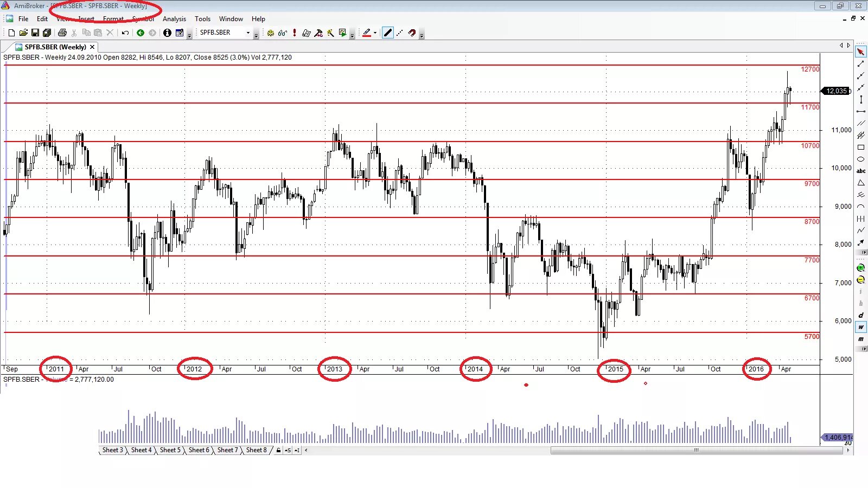Select the Rectangle drawing tool
Screen dimensions: 868x488
861,147
